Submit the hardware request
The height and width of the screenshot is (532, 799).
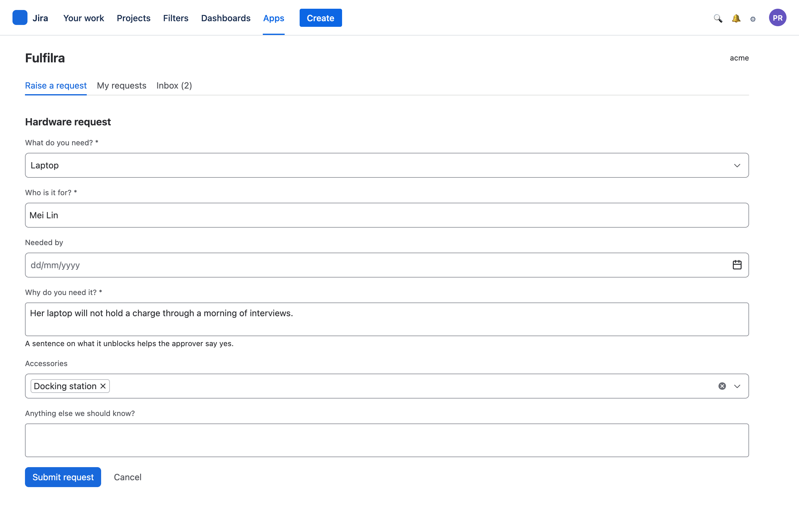[63, 477]
